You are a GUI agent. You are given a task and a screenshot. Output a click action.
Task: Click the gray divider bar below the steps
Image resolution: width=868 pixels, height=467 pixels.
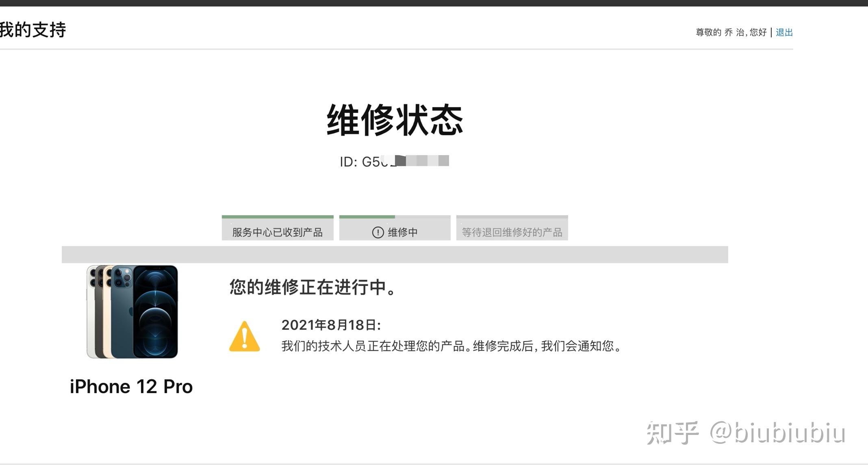(x=395, y=255)
